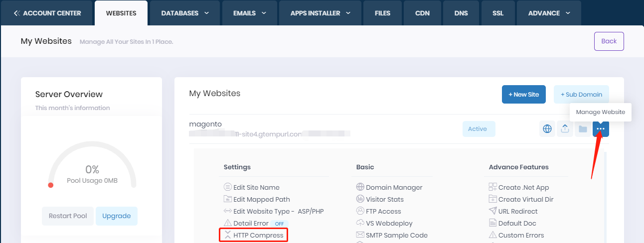The width and height of the screenshot is (644, 243).
Task: Click the globe icon for magento site
Action: coord(547,129)
